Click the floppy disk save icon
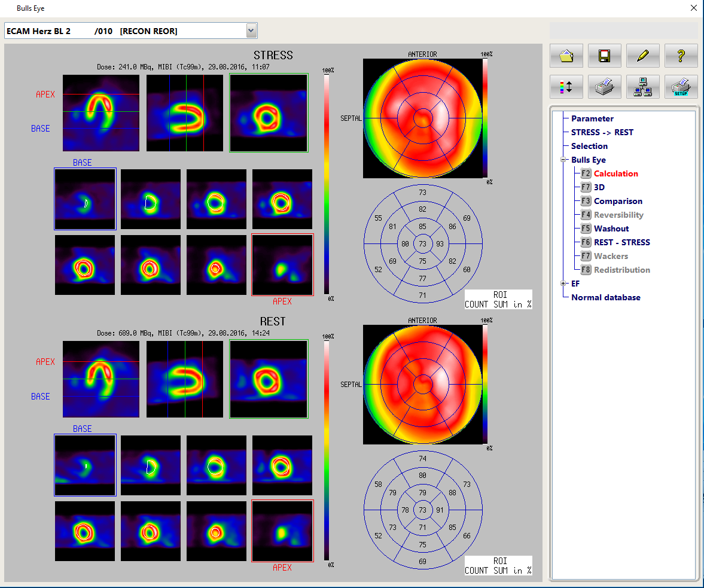Image resolution: width=704 pixels, height=588 pixels. [604, 56]
